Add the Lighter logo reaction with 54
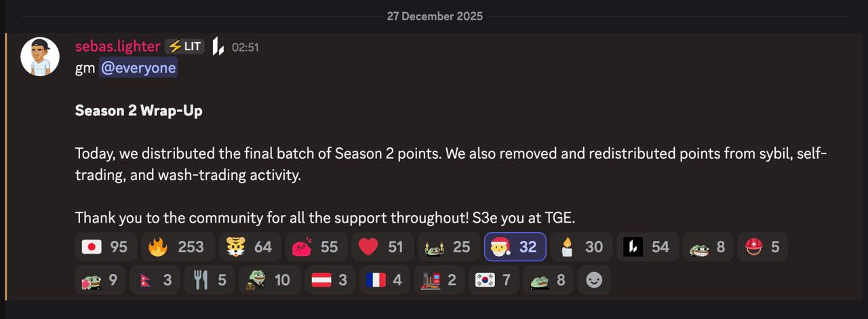Image resolution: width=868 pixels, height=319 pixels. click(648, 247)
